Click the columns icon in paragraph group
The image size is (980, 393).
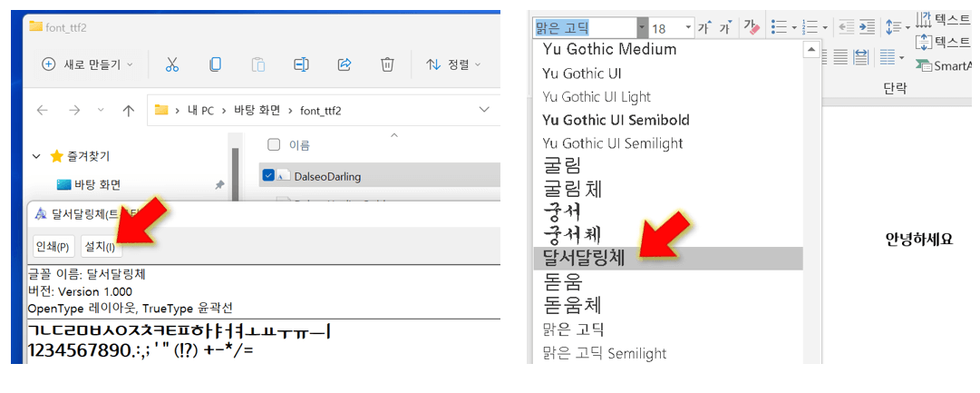click(888, 57)
